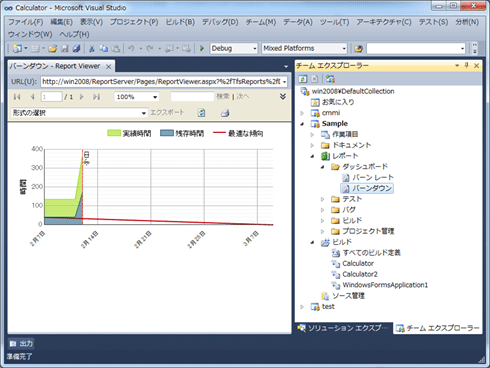Click the connect to team project icon
The width and height of the screenshot is (490, 368).
point(330,79)
